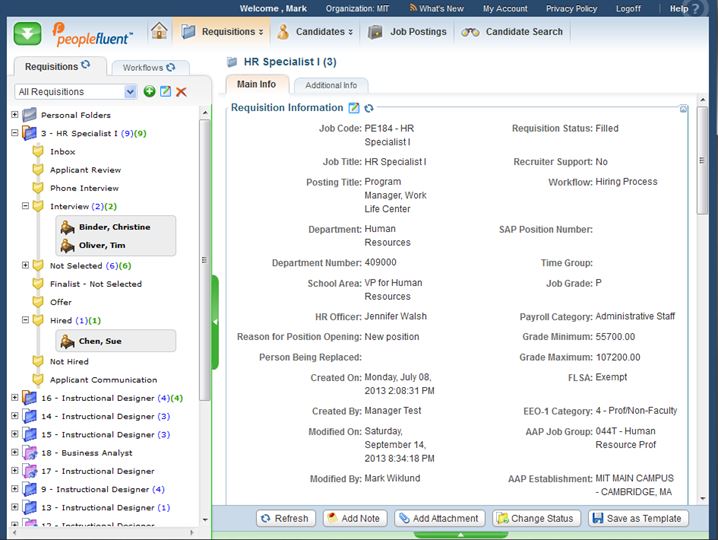Select candidate Chen, Sue in tree
This screenshot has width=718, height=540.
(100, 341)
